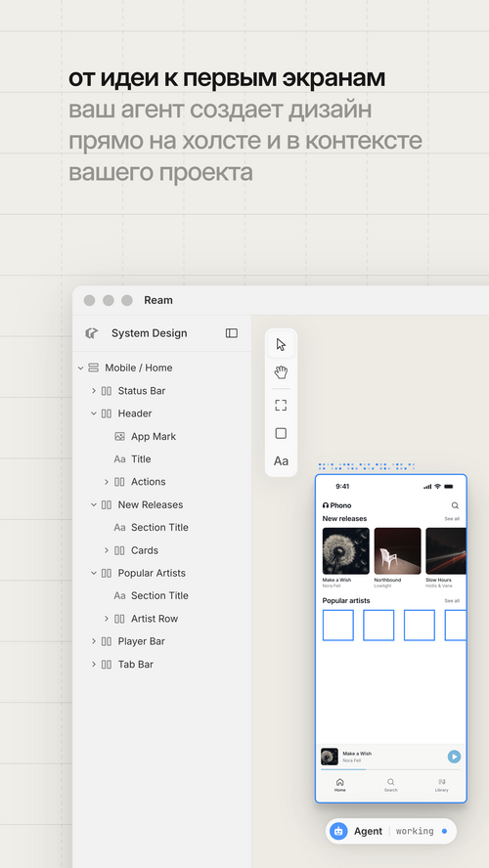The height and width of the screenshot is (868, 489).
Task: Collapse the Mobile / Home layer
Action: tap(80, 368)
